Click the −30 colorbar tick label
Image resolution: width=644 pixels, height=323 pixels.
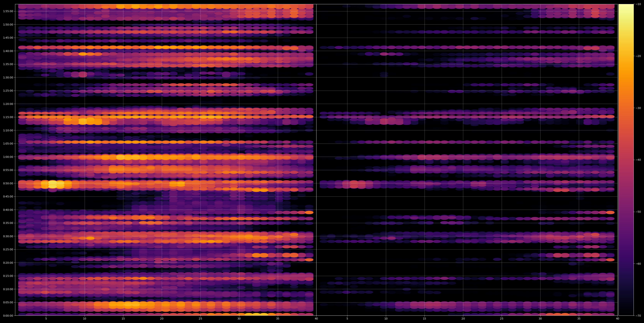click(x=638, y=108)
